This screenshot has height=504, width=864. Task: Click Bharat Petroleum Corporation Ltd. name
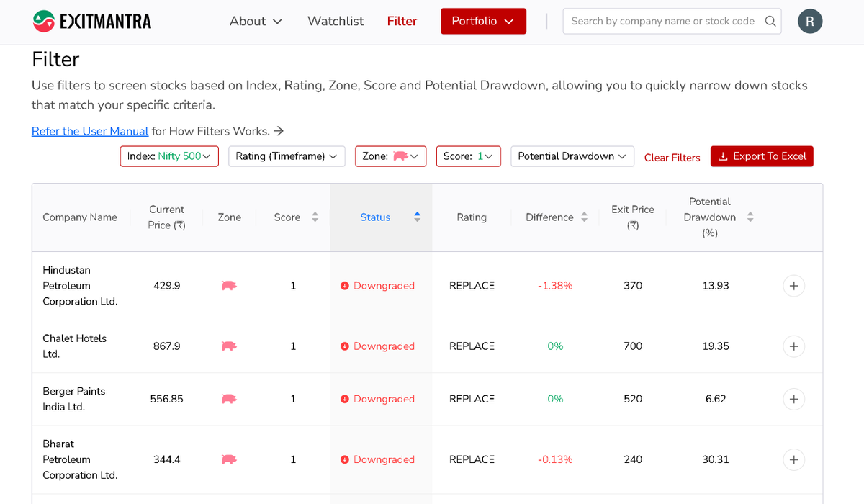pyautogui.click(x=80, y=459)
